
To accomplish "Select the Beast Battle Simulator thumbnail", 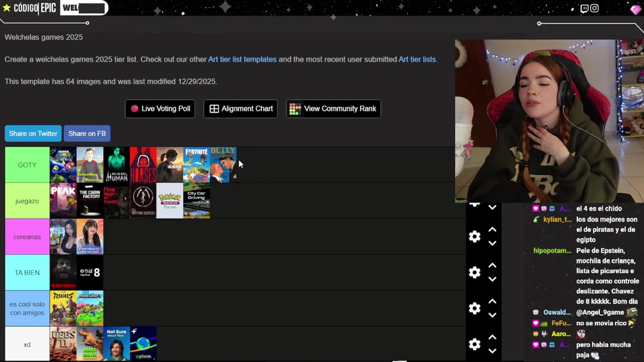I will pos(90,344).
